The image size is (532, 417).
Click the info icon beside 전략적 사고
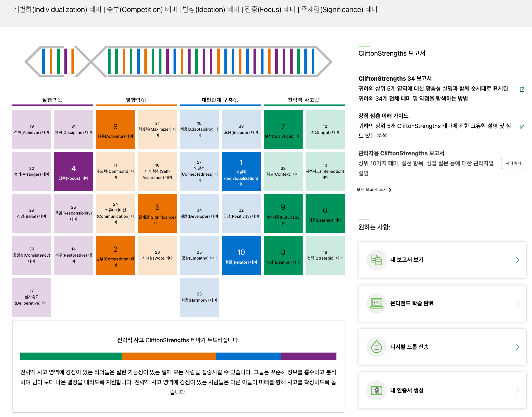[x=317, y=100]
